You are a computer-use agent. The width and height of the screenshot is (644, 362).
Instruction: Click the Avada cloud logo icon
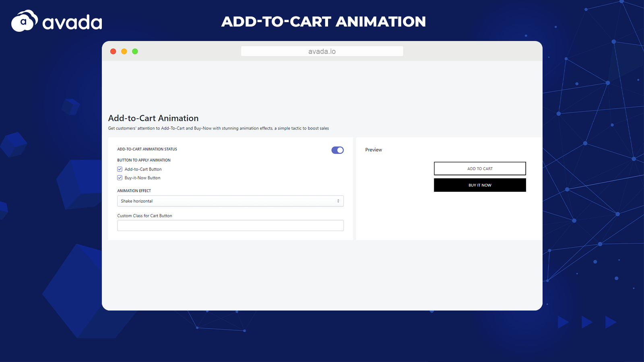[24, 21]
